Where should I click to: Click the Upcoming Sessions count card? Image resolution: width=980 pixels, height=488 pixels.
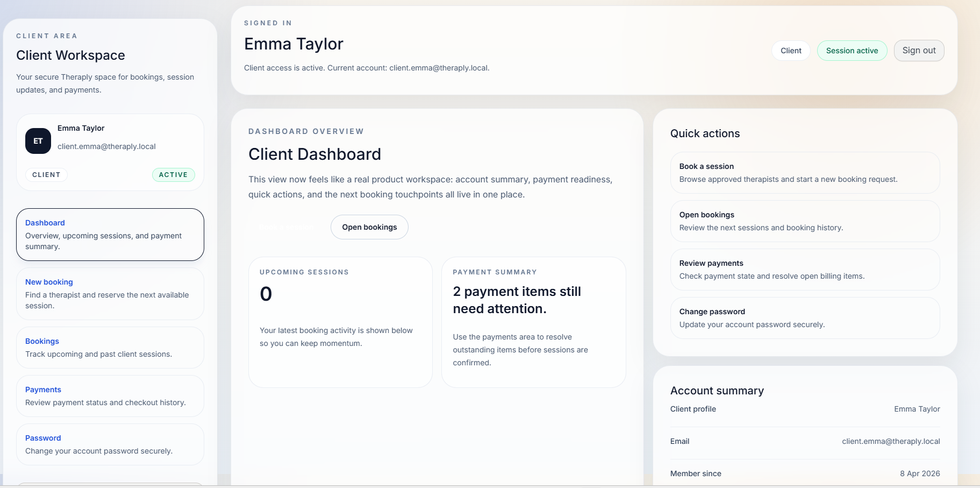[340, 322]
